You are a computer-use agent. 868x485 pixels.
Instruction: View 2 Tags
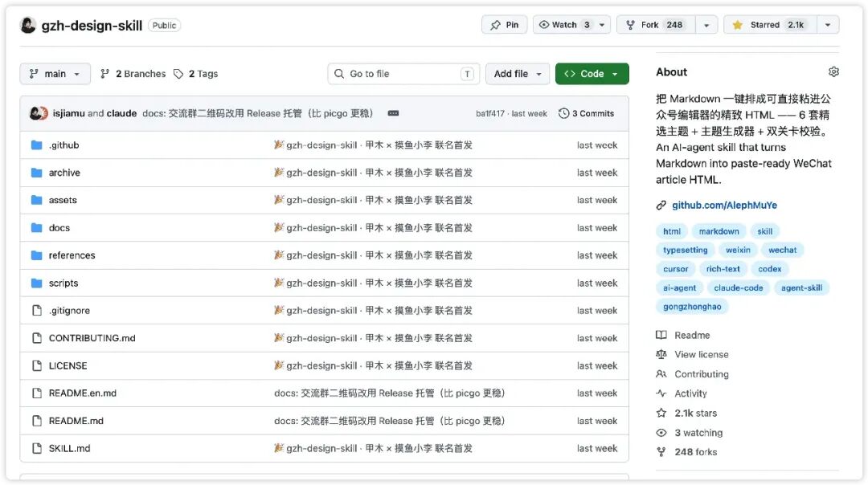pos(196,74)
